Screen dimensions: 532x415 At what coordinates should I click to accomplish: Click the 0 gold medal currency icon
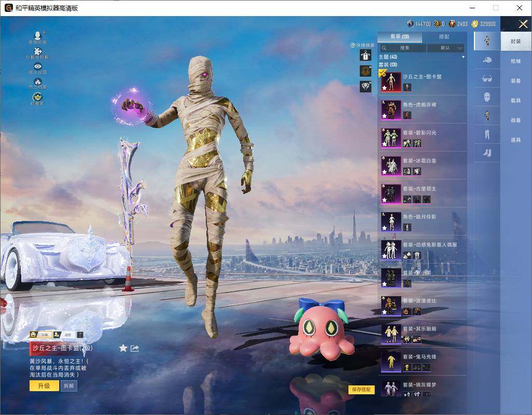coord(437,24)
